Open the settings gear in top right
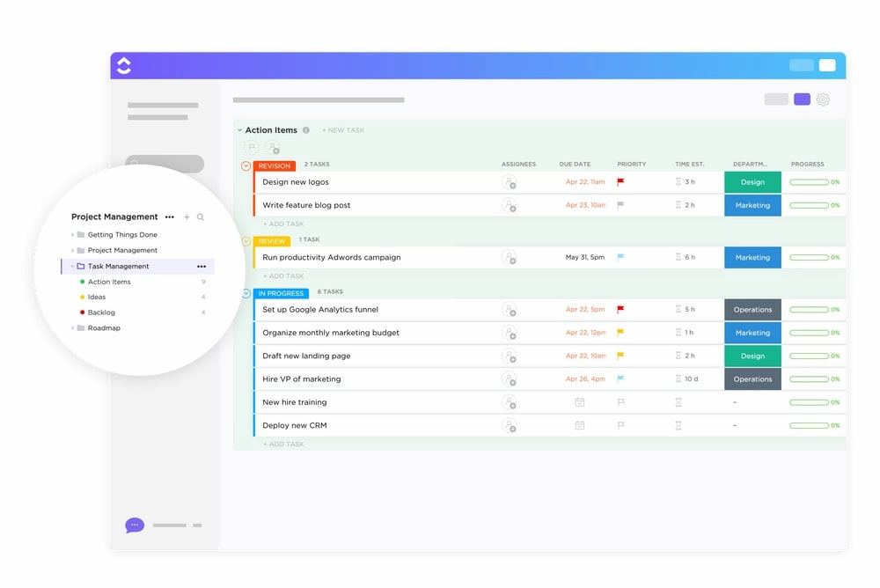Image resolution: width=880 pixels, height=588 pixels. [x=823, y=99]
